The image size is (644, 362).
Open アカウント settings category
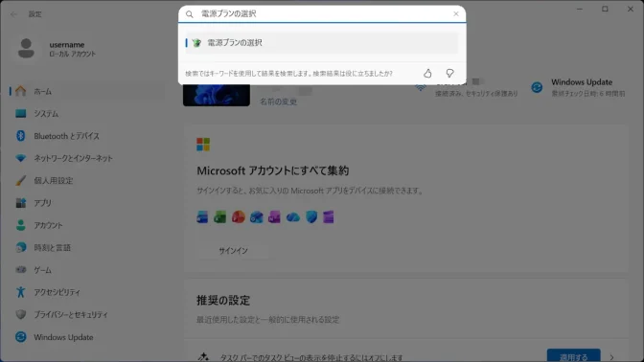[x=88, y=225]
